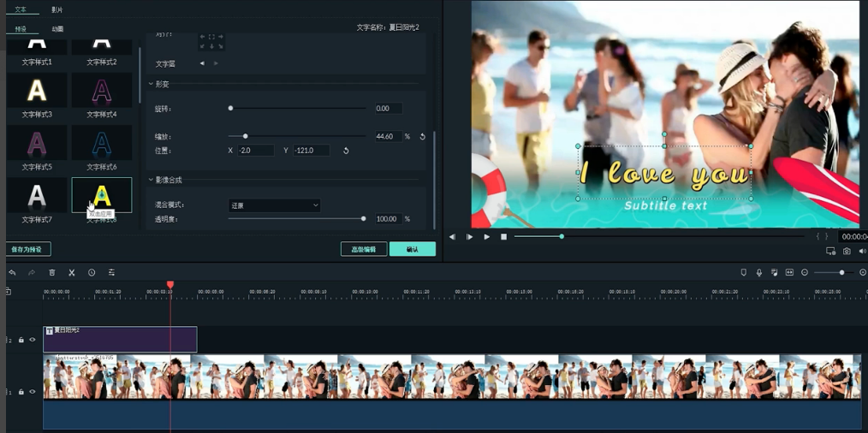Click the 保存为预设 save preset button
Screen dimensions: 868x433
pyautogui.click(x=29, y=249)
